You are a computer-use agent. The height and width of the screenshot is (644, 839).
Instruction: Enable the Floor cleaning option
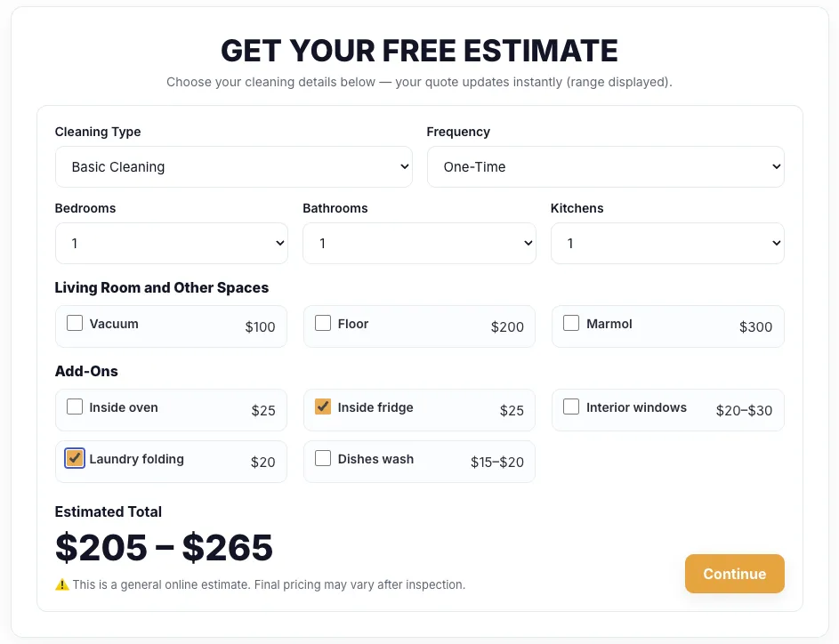(323, 323)
